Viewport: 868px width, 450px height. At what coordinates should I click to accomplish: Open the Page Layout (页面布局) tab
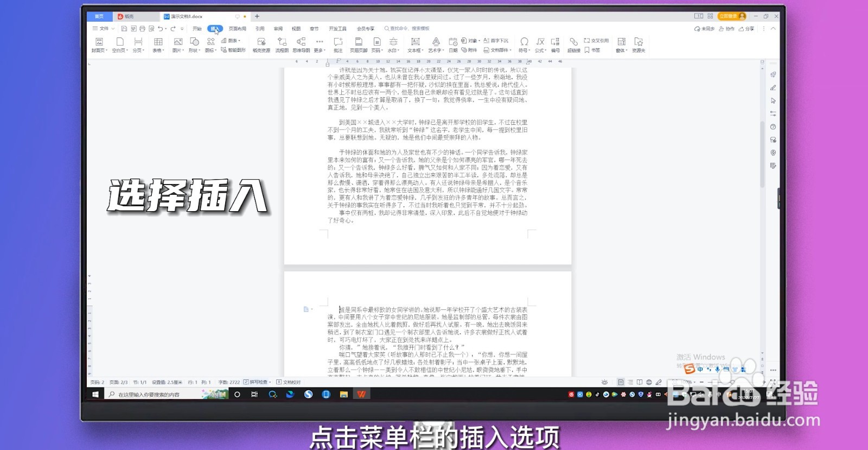[237, 29]
